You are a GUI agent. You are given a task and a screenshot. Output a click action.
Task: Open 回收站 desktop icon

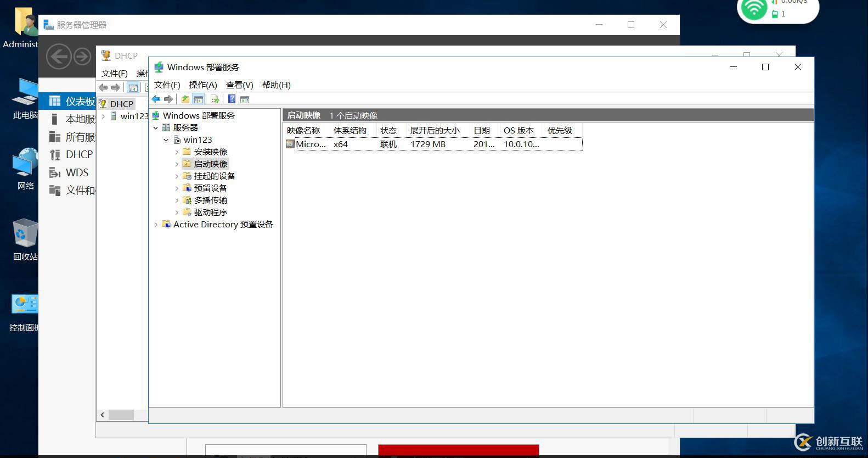coord(25,240)
